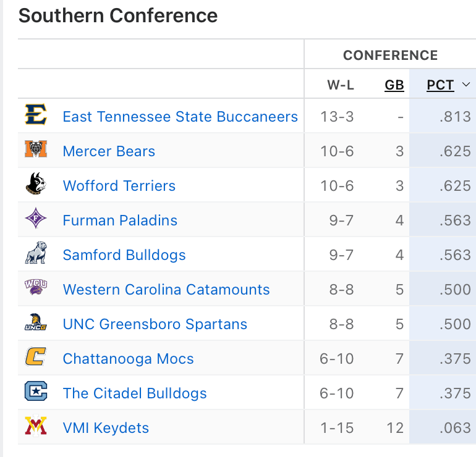Open East Tennessee State Buccaneers team page
Screen dimensions: 476x457
[180, 117]
